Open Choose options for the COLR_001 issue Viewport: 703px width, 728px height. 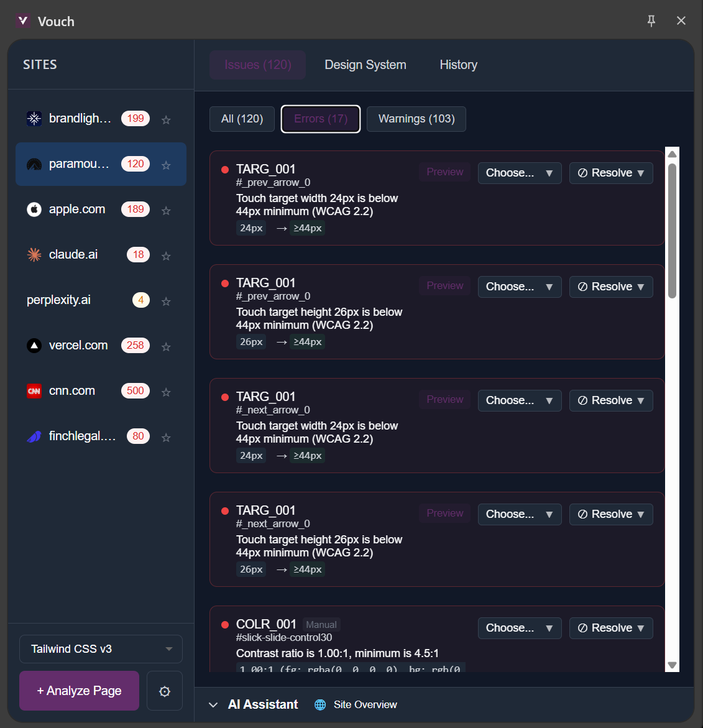[520, 628]
